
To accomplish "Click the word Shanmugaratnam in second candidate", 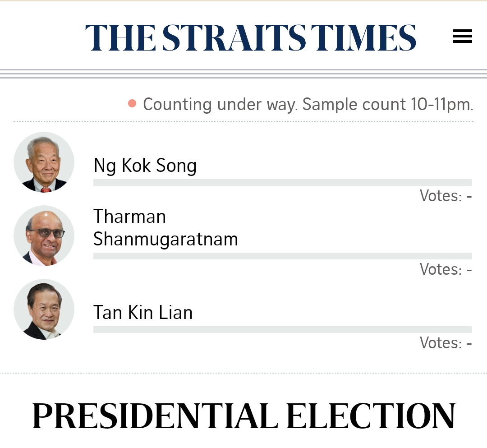I will coord(165,240).
